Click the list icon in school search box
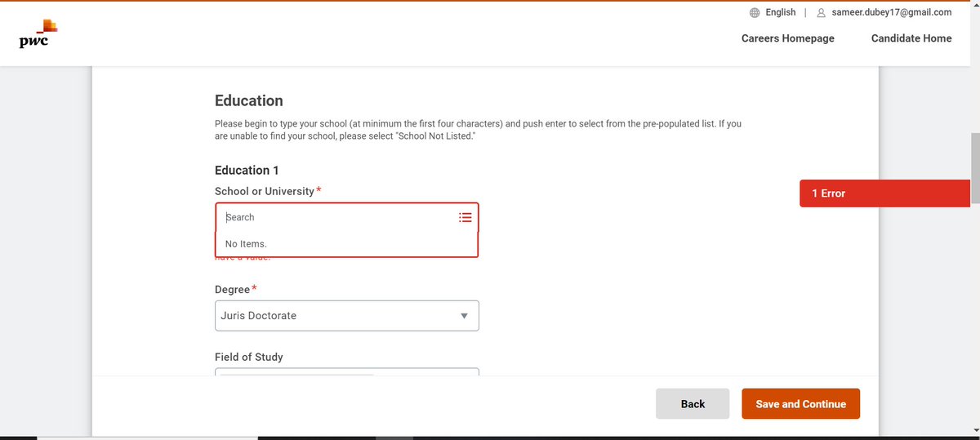 465,217
